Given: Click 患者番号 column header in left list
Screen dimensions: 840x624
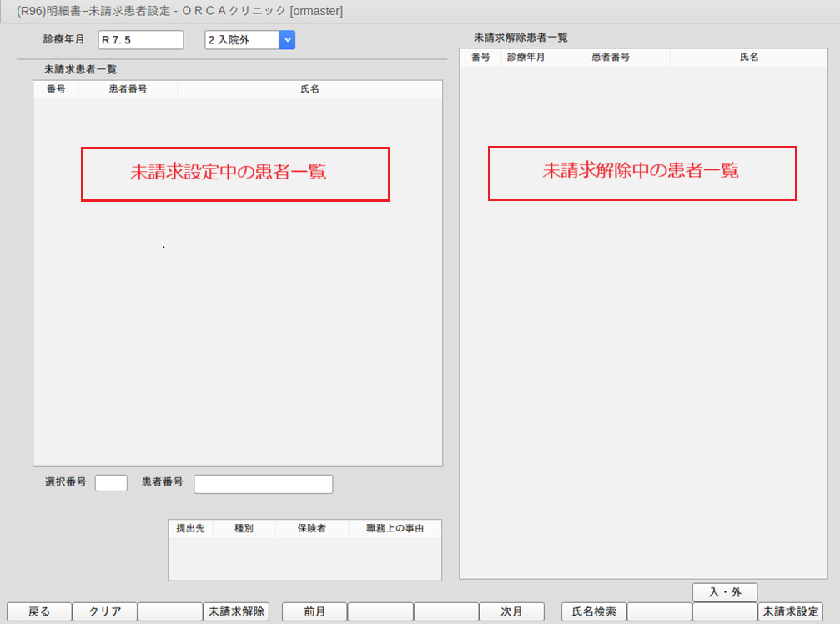Looking at the screenshot, I should (128, 88).
